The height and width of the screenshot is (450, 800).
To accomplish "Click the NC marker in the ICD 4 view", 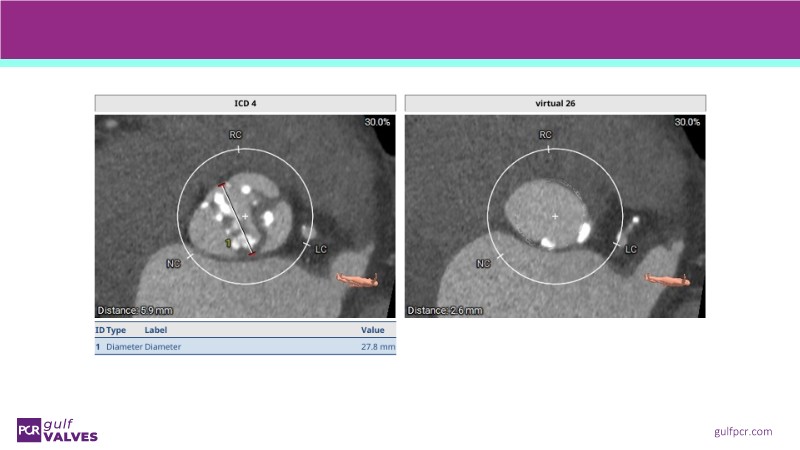I will pos(173,264).
